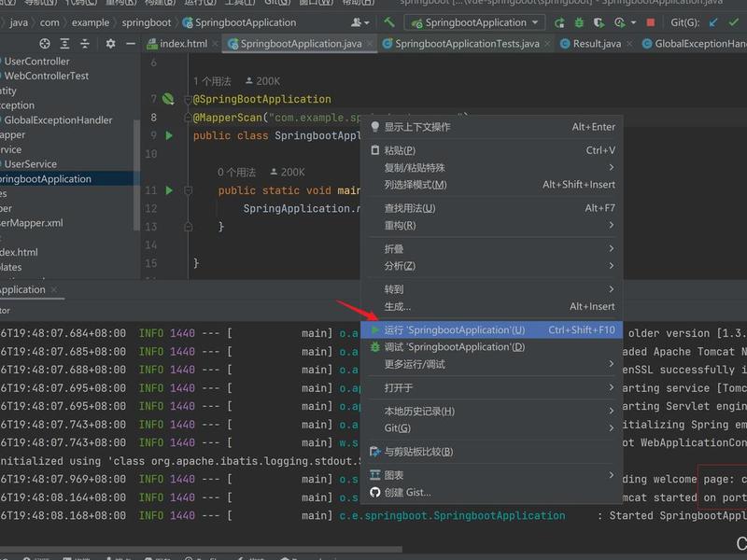The width and height of the screenshot is (747, 560).
Task: Hide the Project panel with the minus icon
Action: 131,44
